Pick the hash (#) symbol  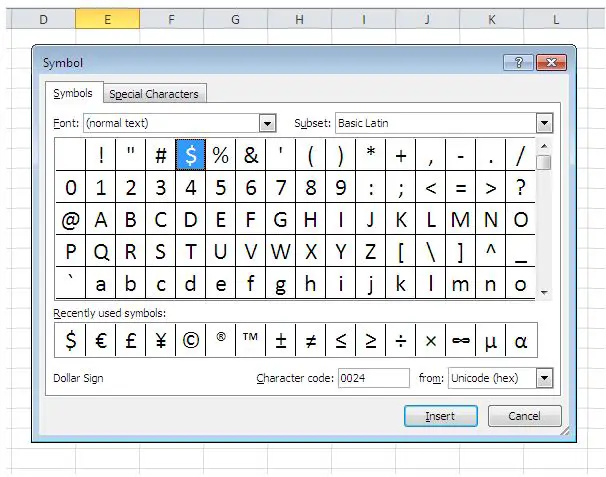[x=160, y=155]
